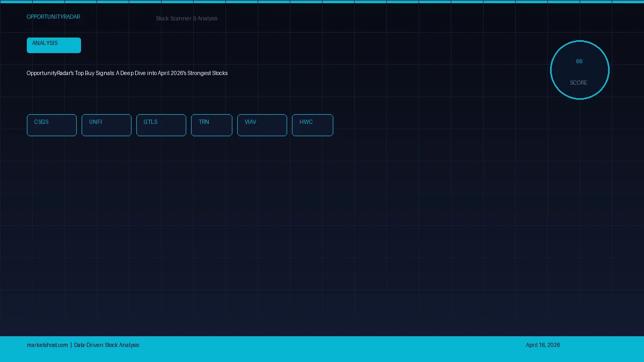
Task: Click the empty area below ticker chips
Action: click(x=215, y=215)
